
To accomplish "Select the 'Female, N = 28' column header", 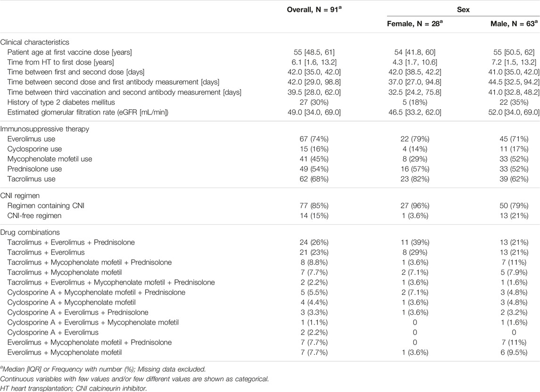I will [415, 24].
